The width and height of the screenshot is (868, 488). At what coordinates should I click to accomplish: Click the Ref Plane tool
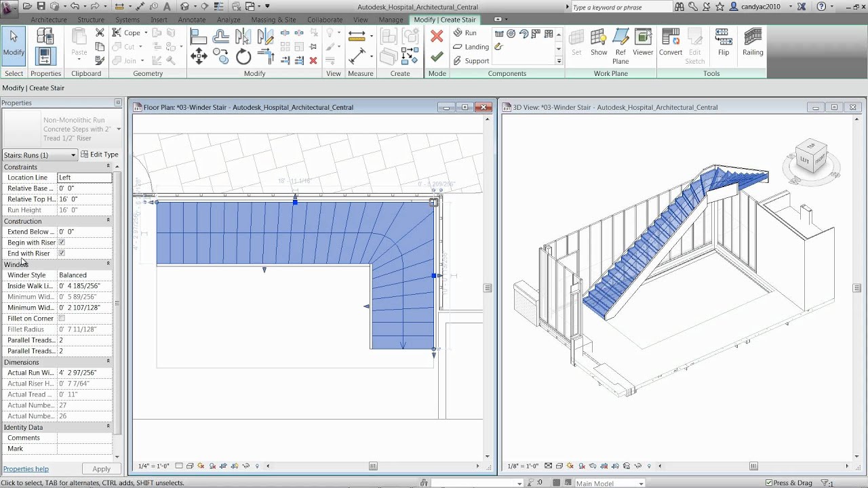click(620, 45)
